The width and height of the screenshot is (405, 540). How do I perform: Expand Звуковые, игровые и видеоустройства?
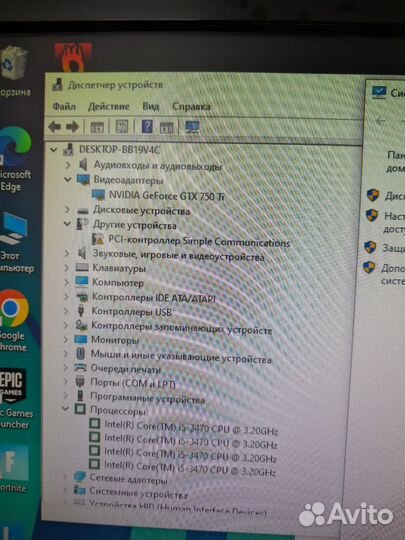66,253
